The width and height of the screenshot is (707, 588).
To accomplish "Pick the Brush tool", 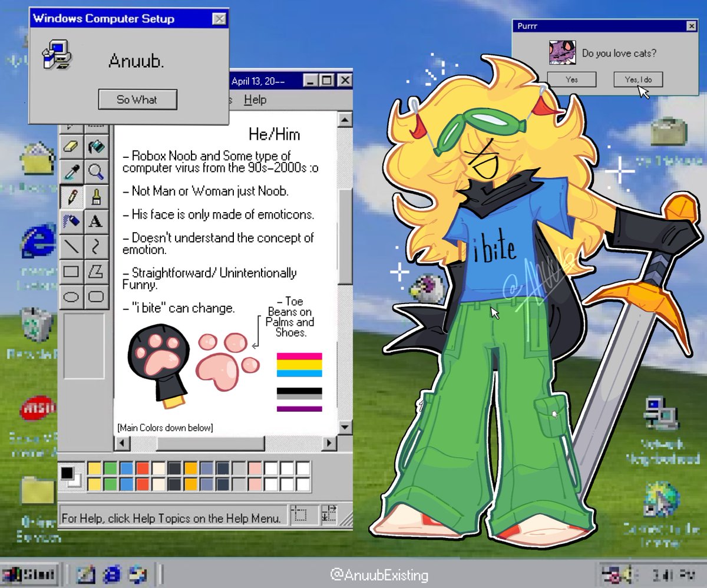I will (95, 196).
